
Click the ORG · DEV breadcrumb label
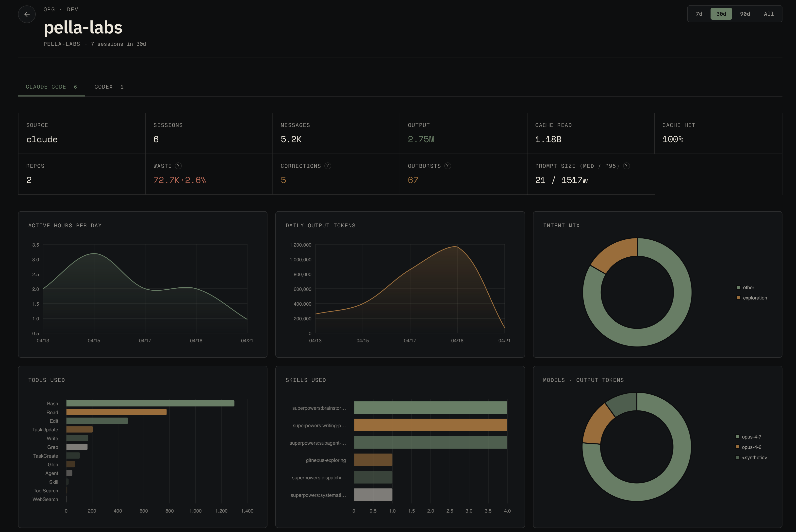point(61,10)
